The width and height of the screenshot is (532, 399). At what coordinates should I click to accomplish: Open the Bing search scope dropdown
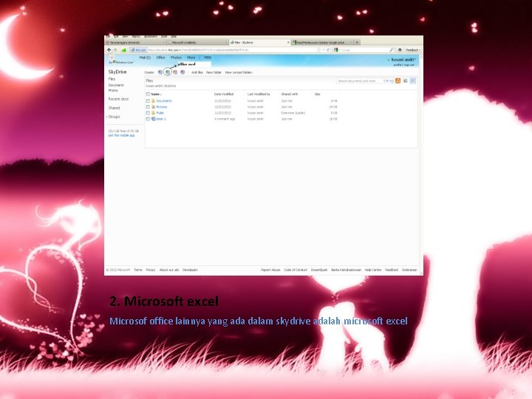point(388,81)
